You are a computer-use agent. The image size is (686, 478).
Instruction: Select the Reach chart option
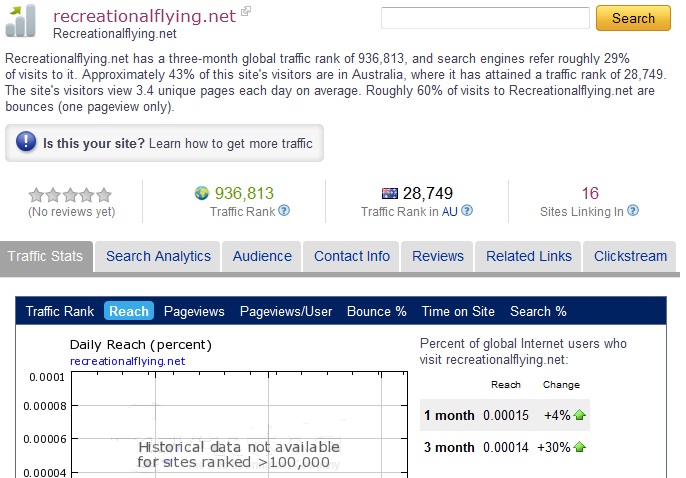(x=129, y=311)
